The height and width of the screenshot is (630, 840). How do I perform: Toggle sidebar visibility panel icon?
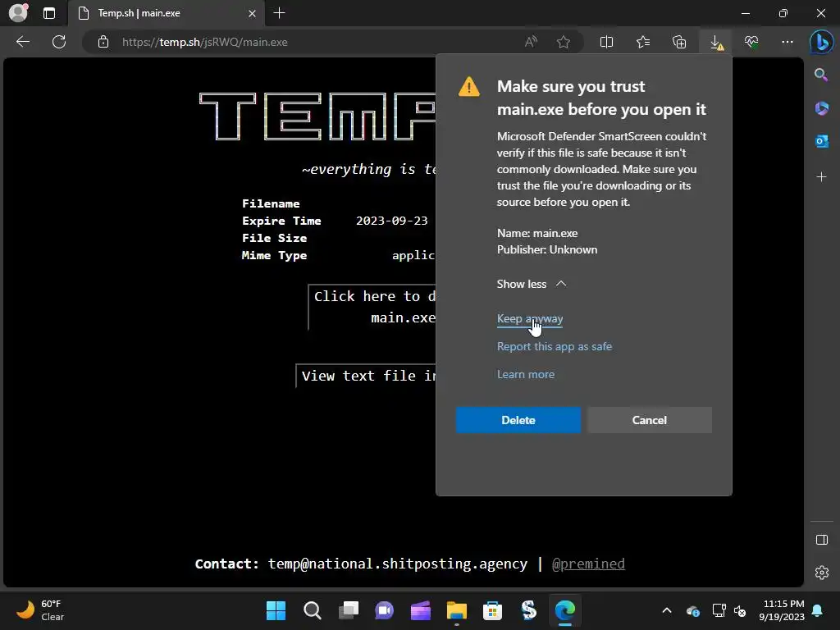point(821,540)
